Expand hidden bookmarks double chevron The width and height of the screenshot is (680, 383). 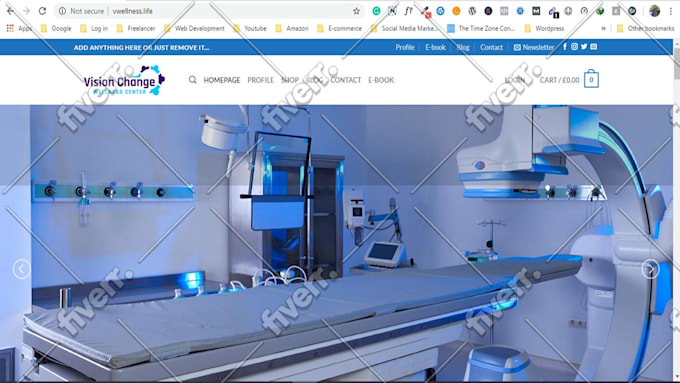click(x=603, y=28)
